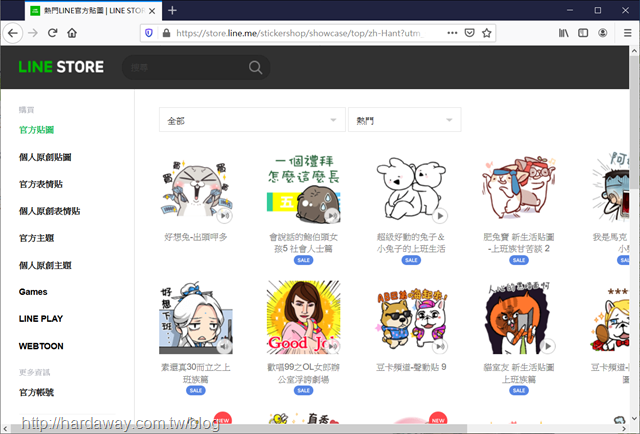
Task: Click the padlock site security icon
Action: (x=166, y=33)
